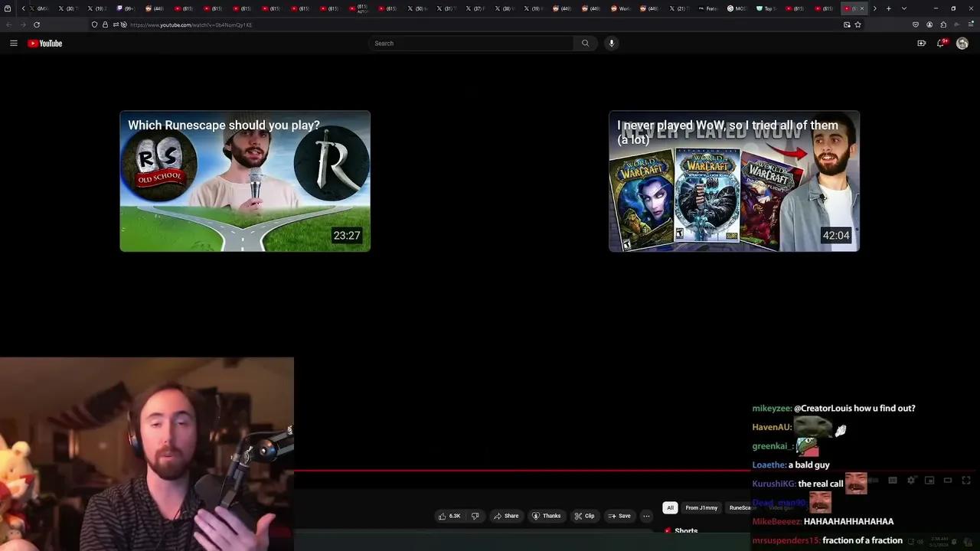Like the video with 6.3K likes
This screenshot has height=551, width=980.
pos(449,516)
